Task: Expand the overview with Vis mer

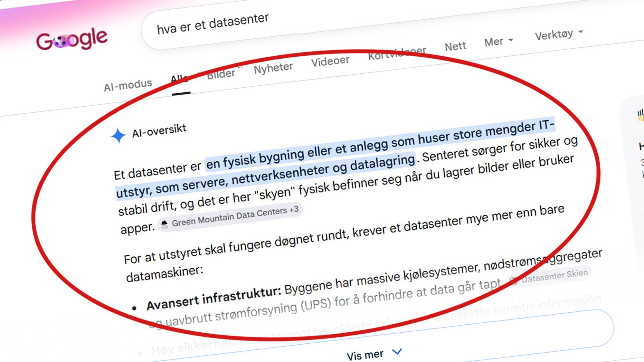Action: tap(374, 354)
